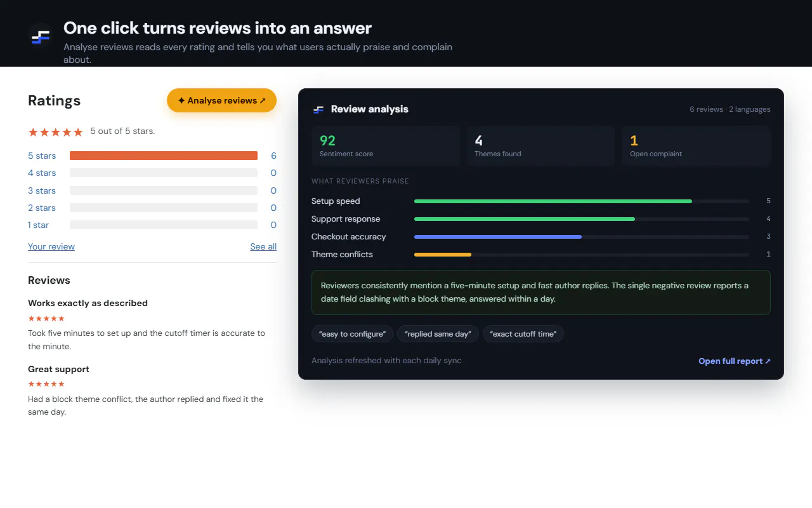Image resolution: width=812 pixels, height=508 pixels.
Task: Click the Open complaint card
Action: 697,146
